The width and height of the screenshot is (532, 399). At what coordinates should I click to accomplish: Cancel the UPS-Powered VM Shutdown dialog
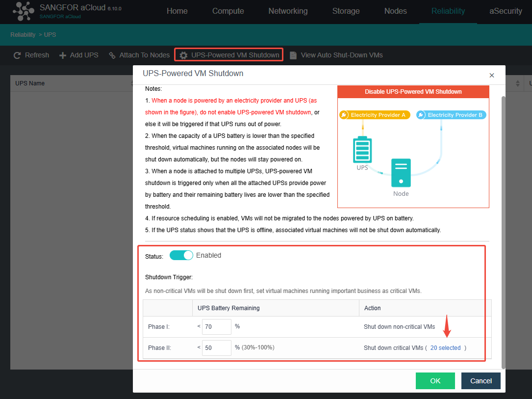pos(481,381)
